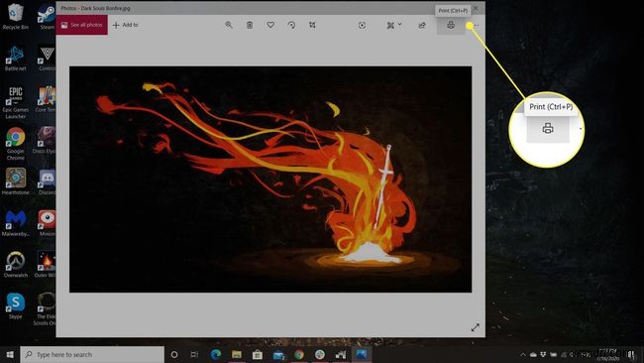Screen dimensions: 644x363
Task: Click the Photos app icon on taskbar
Action: click(x=362, y=354)
